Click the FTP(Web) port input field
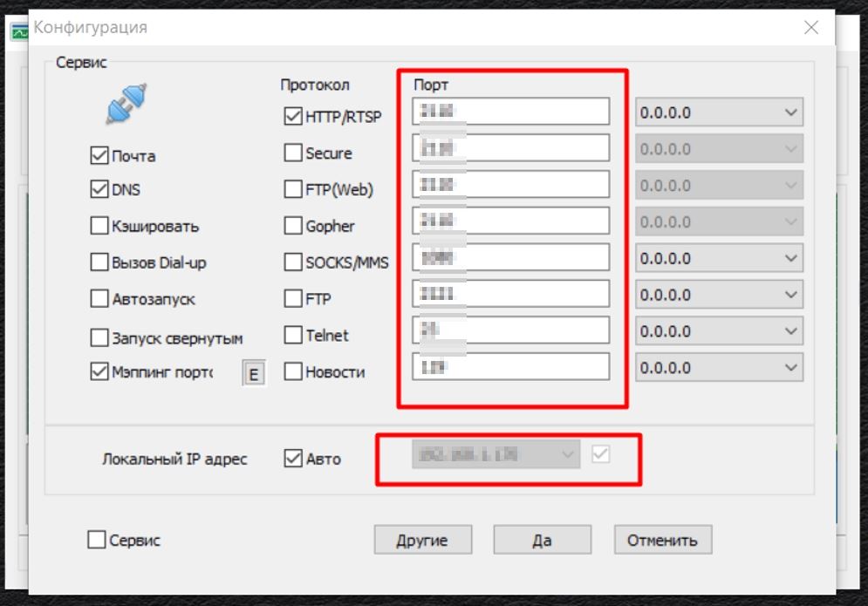Image resolution: width=868 pixels, height=606 pixels. pyautogui.click(x=511, y=184)
